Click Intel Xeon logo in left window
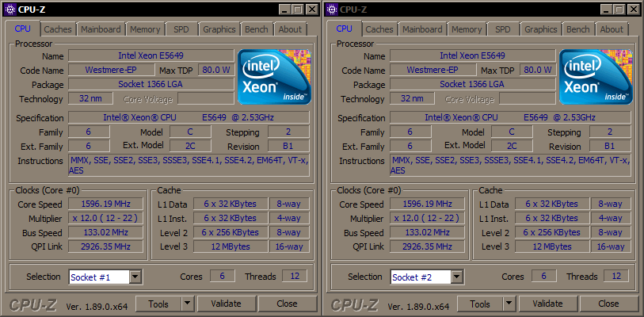The width and height of the screenshot is (644, 317). coord(275,78)
